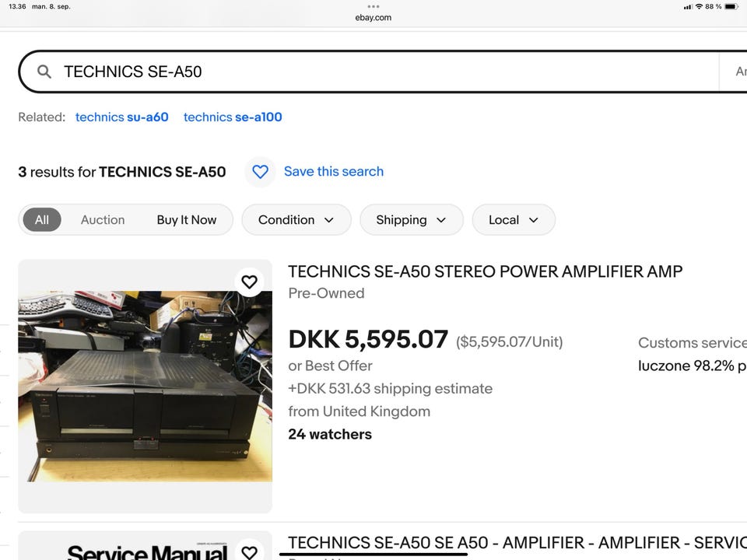Click the 3 results for TECHNICS SE-A50 heading
Image resolution: width=747 pixels, height=560 pixels.
[x=122, y=172]
